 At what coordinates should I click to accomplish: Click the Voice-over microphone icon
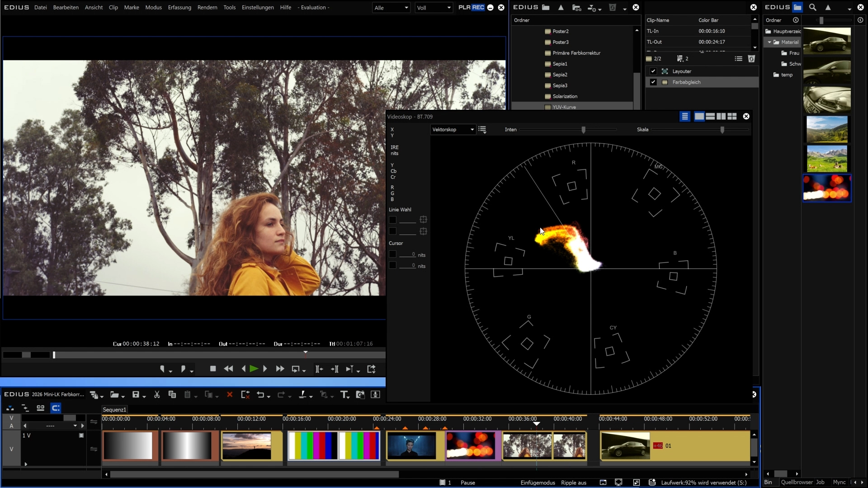point(375,395)
